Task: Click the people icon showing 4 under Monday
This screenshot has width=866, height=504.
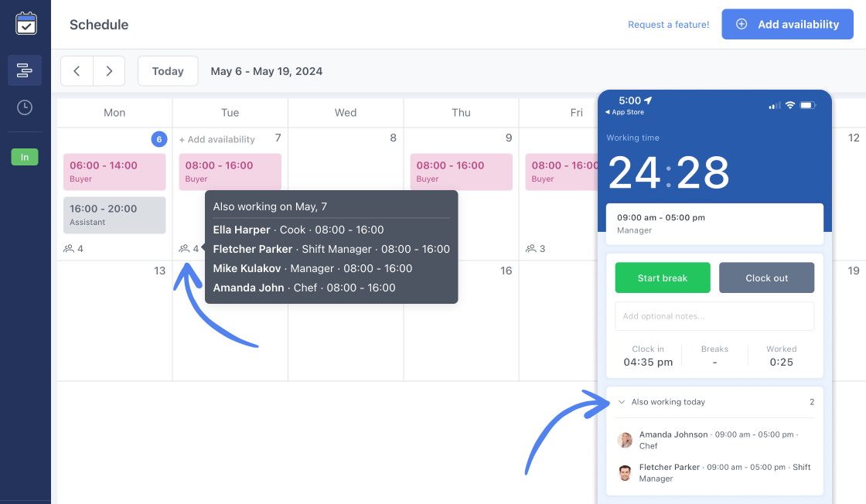Action: [x=70, y=248]
